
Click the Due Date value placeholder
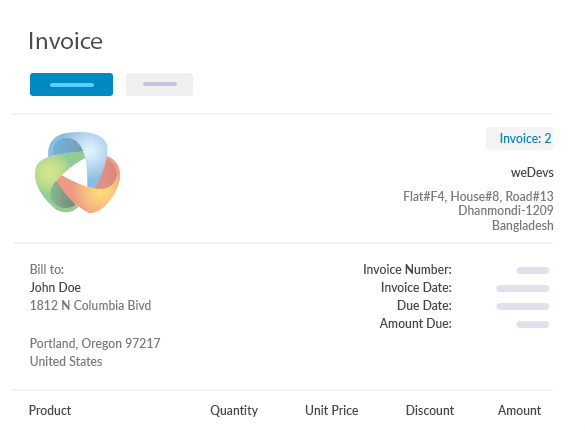pyautogui.click(x=523, y=306)
